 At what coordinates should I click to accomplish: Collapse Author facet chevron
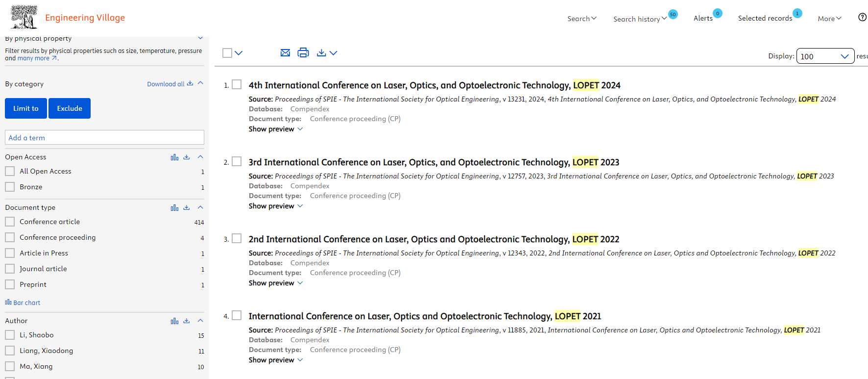coord(200,321)
